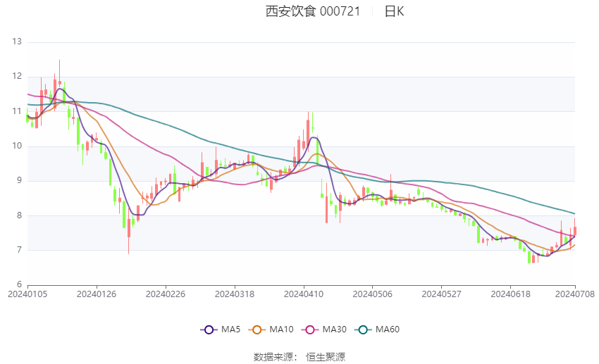Click the y-axis value 12
Screen dimensions: 599x364
(x=17, y=76)
